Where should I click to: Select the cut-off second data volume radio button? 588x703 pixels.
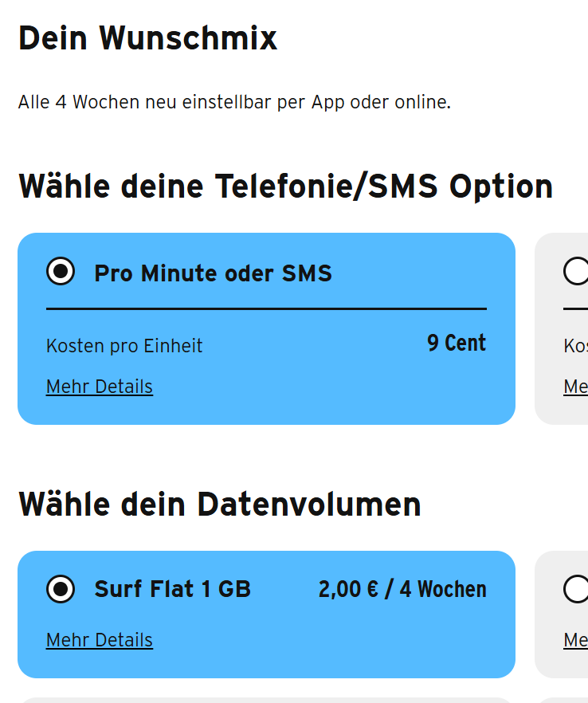pos(576,589)
